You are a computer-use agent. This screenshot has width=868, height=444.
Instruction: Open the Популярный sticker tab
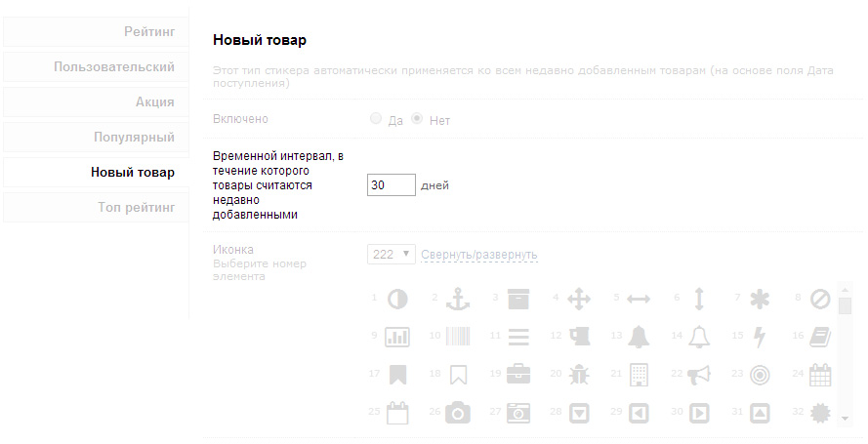tap(94, 138)
